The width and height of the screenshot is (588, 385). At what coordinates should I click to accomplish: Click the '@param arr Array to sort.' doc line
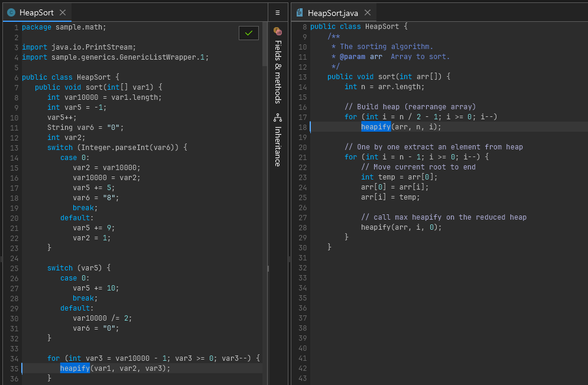tap(391, 56)
